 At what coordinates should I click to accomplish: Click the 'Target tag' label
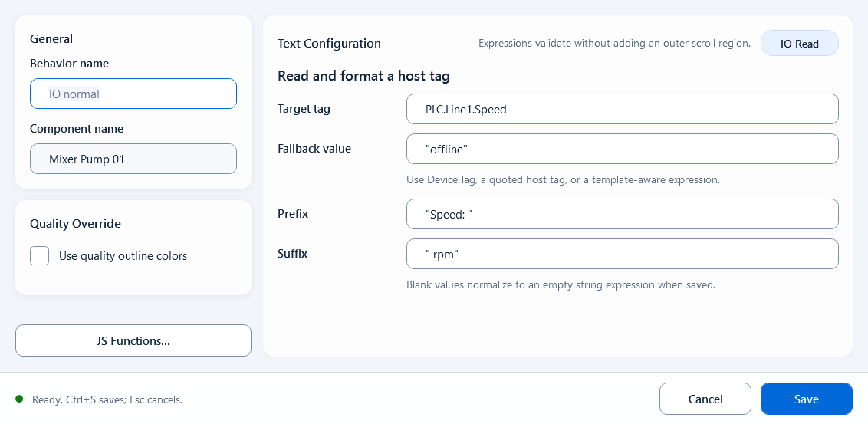(304, 109)
